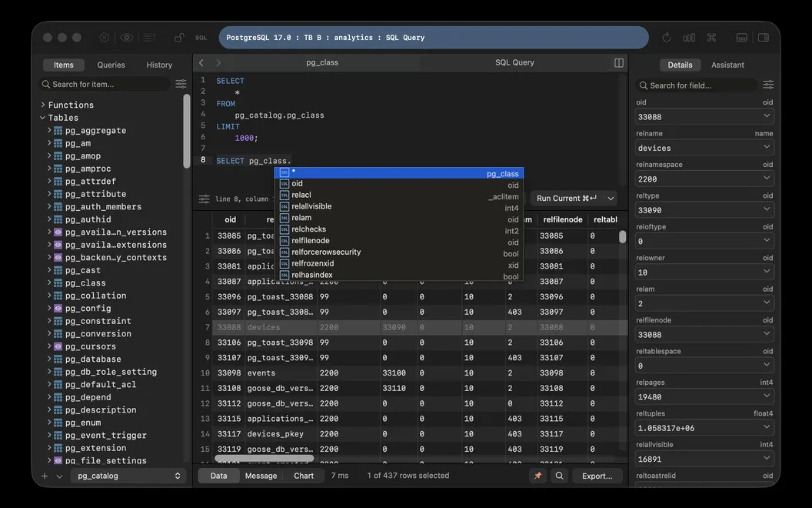Show the Message results view
This screenshot has width=812, height=508.
261,476
